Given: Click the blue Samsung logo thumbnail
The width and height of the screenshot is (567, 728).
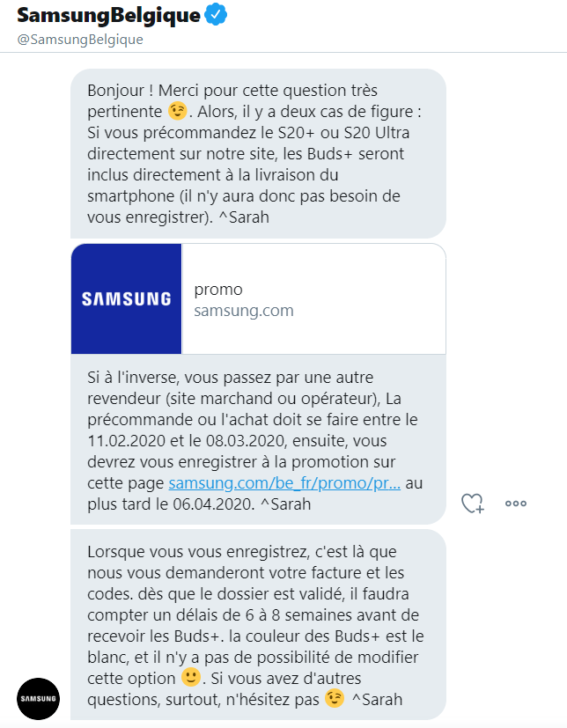Looking at the screenshot, I should pyautogui.click(x=126, y=299).
